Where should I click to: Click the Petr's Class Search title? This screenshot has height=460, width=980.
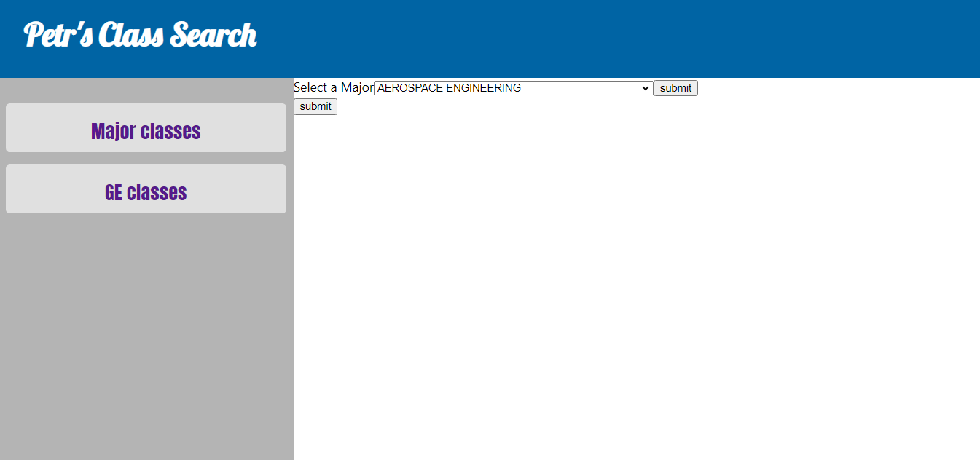140,35
